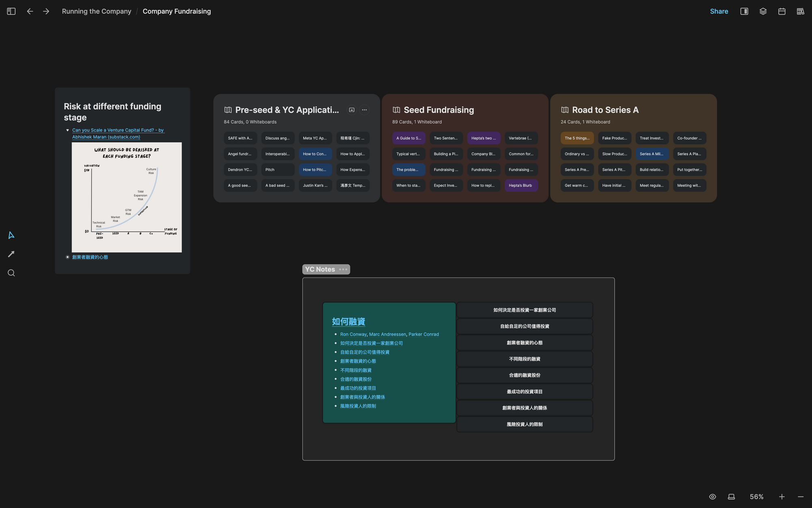Navigate to Running the Company breadcrumb

(x=97, y=11)
